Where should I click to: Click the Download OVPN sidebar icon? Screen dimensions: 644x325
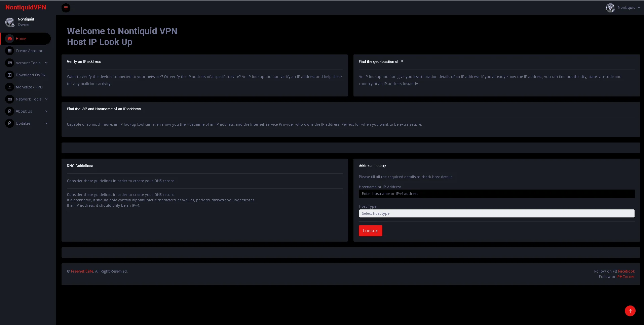10,75
